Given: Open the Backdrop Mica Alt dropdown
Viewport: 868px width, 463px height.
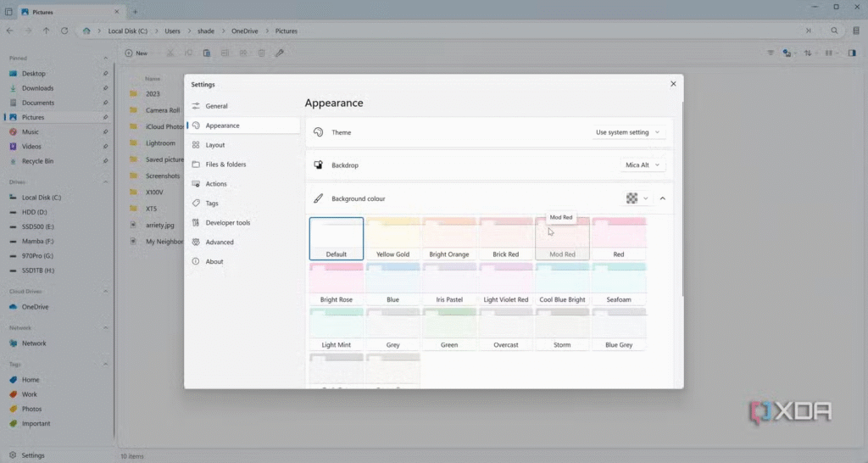Looking at the screenshot, I should [x=643, y=165].
